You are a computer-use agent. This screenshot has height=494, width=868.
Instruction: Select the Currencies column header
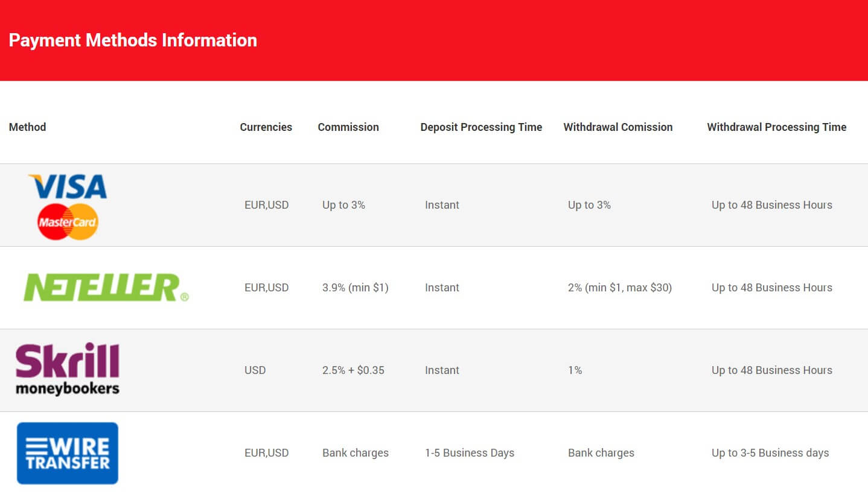coord(266,127)
